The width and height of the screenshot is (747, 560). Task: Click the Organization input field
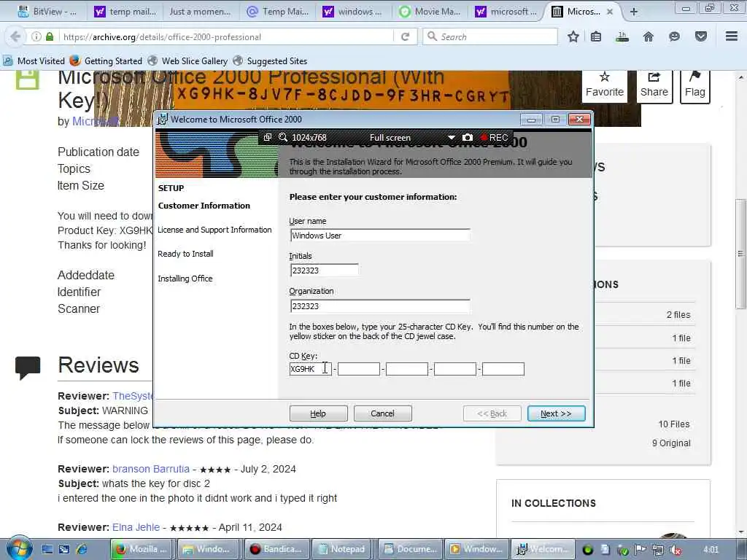point(379,306)
